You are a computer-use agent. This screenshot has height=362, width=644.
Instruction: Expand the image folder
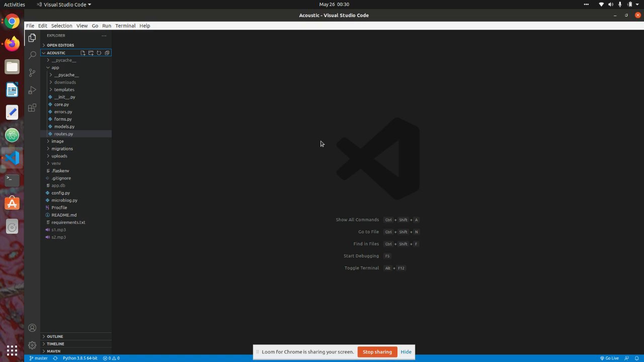point(76,141)
